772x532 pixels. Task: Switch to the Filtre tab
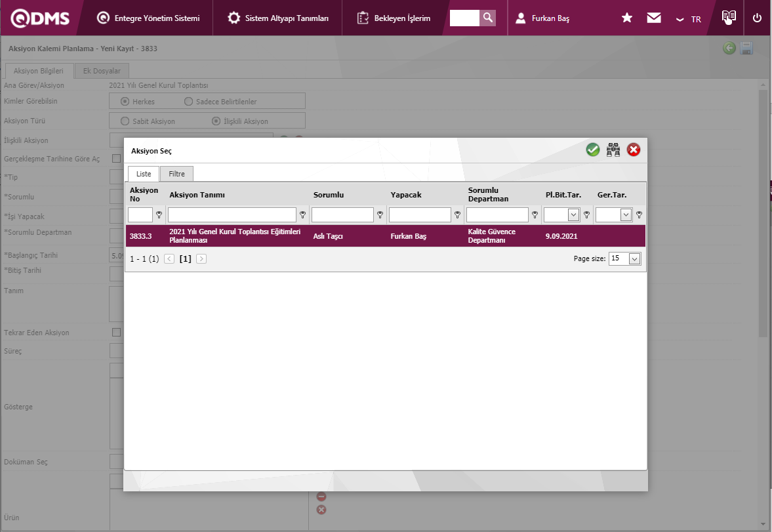click(x=176, y=174)
